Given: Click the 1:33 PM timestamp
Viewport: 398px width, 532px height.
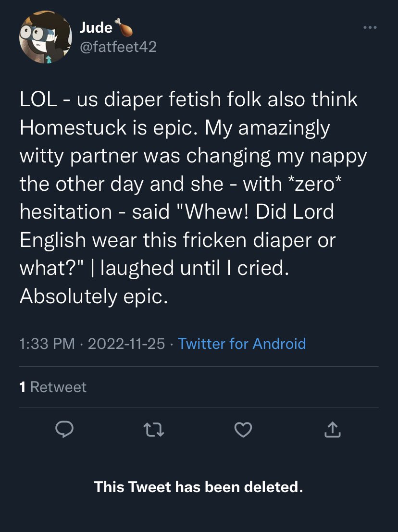Looking at the screenshot, I should point(47,344).
